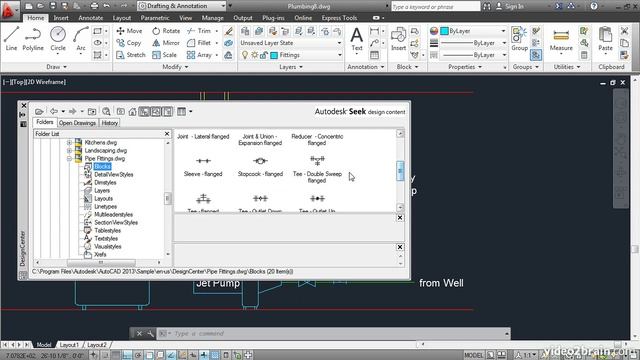The height and width of the screenshot is (360, 640).
Task: Choose the Circle tool
Action: 58,39
